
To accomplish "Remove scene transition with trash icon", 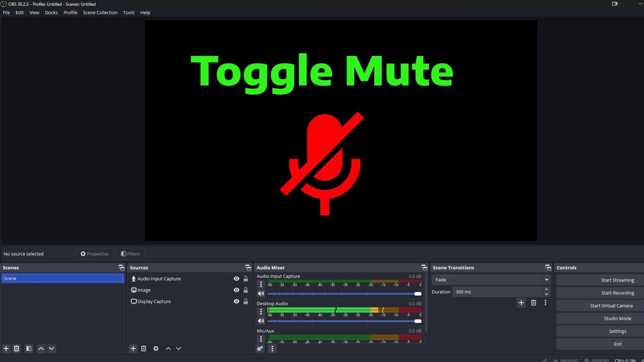I will [533, 303].
